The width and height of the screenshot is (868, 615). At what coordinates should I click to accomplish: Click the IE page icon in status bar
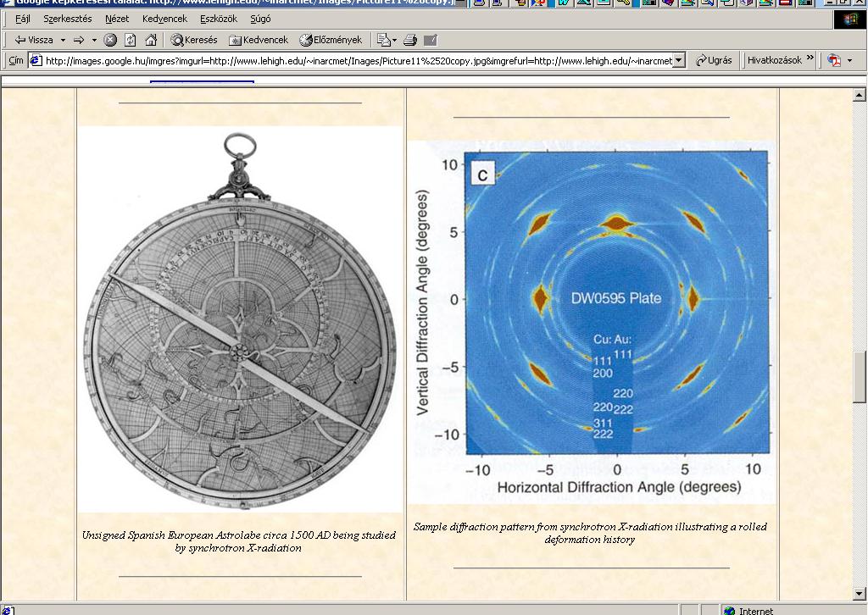[8, 611]
